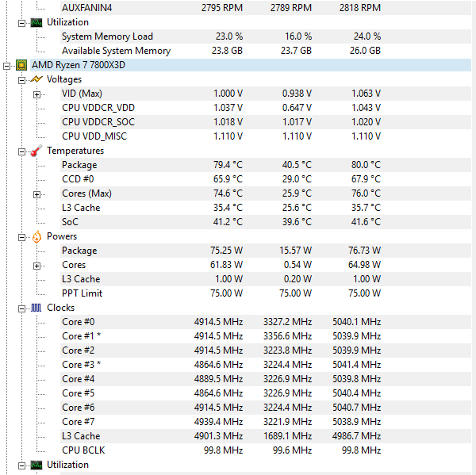Click the 24.0 % max memory load
Image resolution: width=476 pixels, height=475 pixels.
pyautogui.click(x=367, y=36)
